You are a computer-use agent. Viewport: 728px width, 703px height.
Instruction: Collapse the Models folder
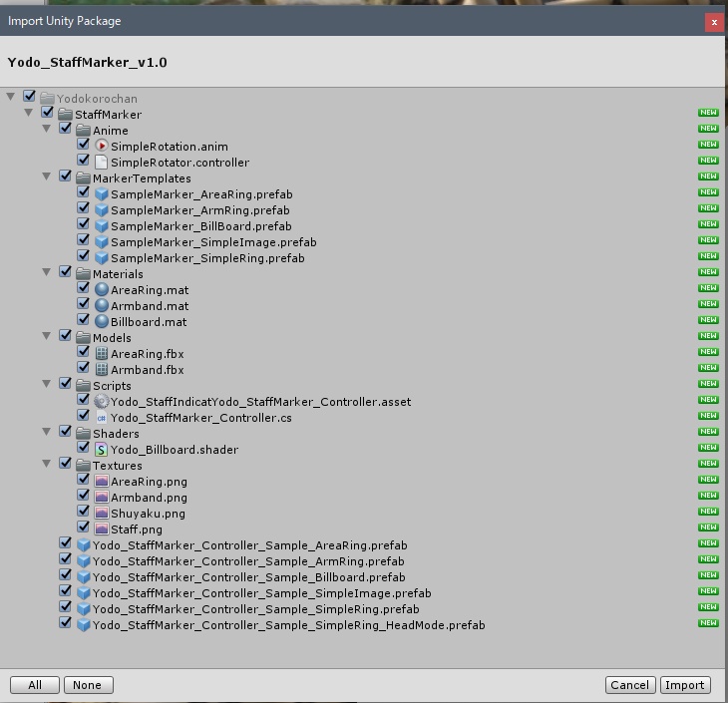point(47,336)
